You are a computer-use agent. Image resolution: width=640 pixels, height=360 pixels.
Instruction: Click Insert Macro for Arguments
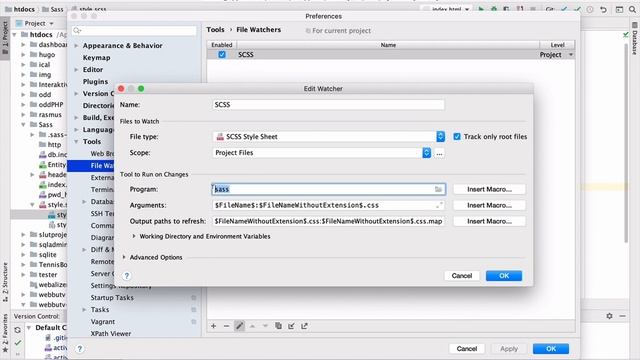[x=489, y=205]
